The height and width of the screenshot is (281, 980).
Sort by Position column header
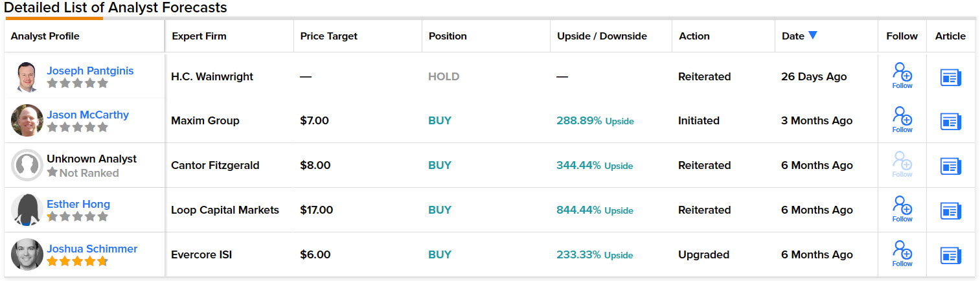pos(448,36)
